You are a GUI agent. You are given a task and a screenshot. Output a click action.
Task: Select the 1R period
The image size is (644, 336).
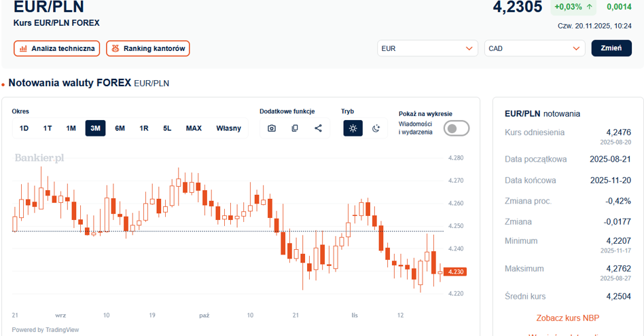point(144,128)
